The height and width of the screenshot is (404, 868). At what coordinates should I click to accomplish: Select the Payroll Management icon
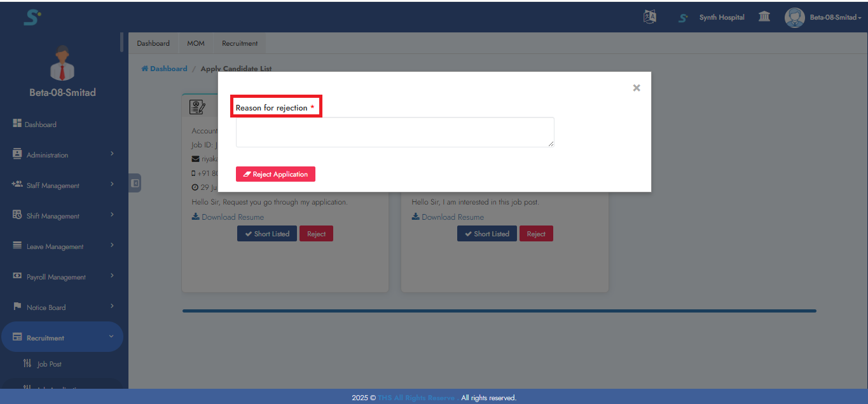pos(17,276)
